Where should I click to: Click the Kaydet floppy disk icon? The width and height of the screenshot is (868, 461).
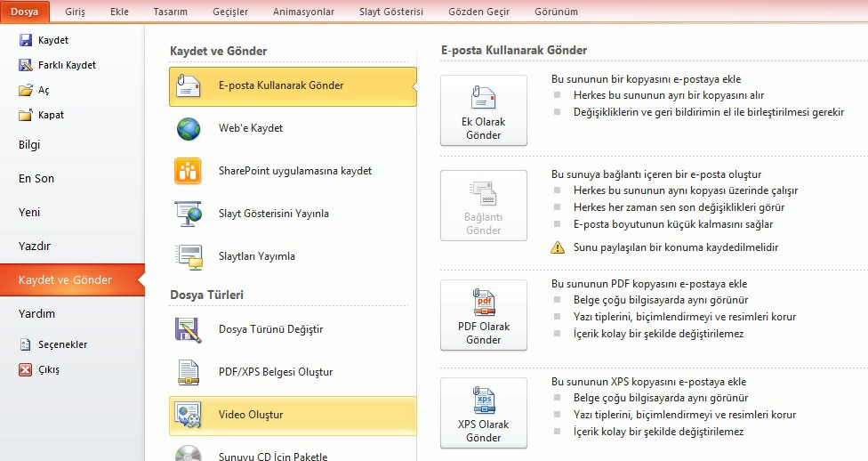point(26,40)
